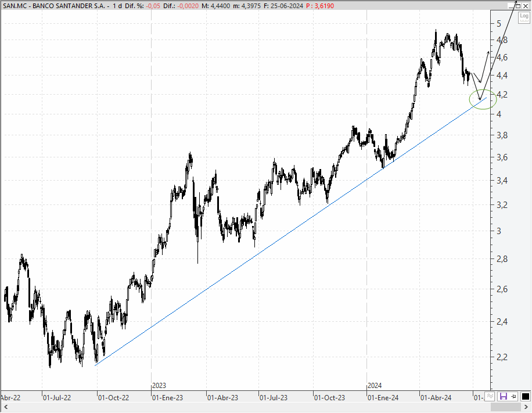
Task: Click the '1 d' timeframe label
Action: coord(117,6)
